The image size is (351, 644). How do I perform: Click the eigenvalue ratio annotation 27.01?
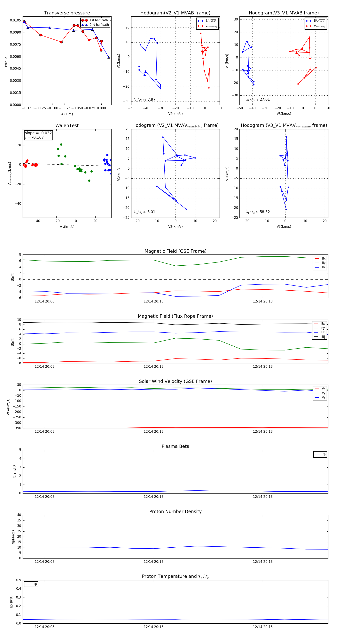click(258, 100)
